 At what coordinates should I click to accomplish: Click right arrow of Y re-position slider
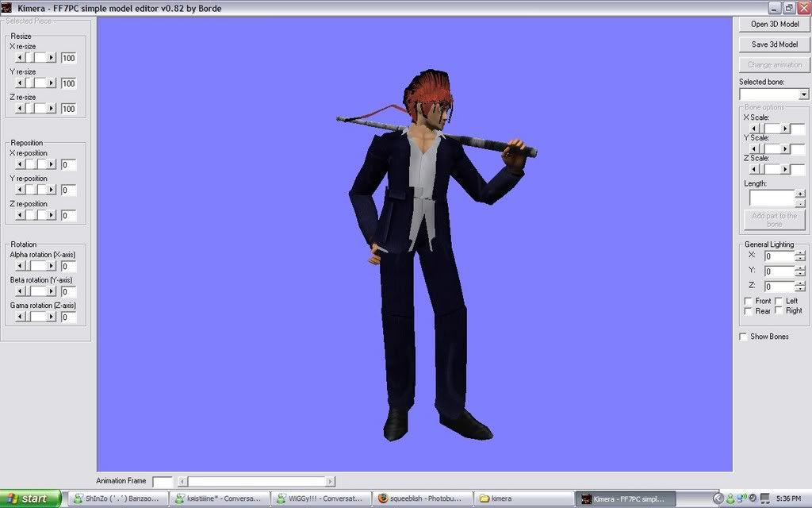(51, 190)
